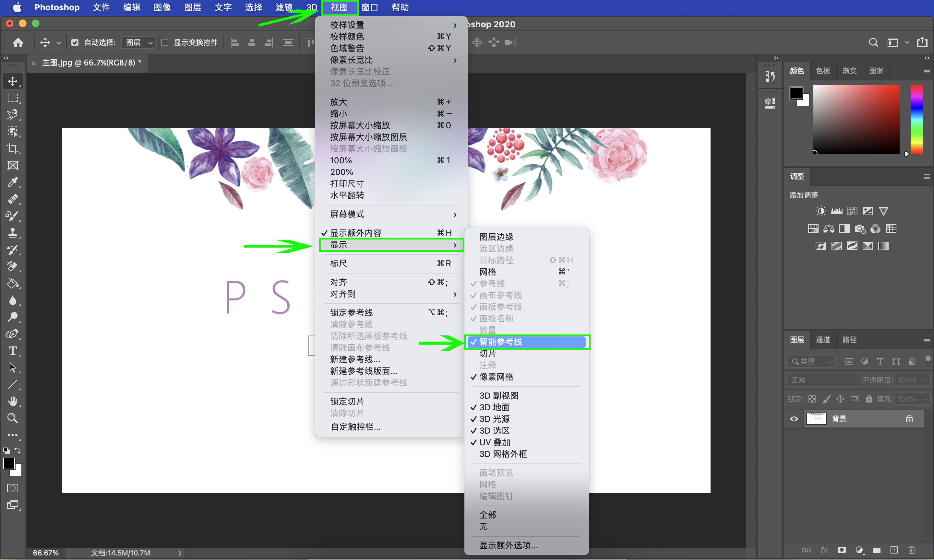This screenshot has width=934, height=560.
Task: Add a Curves adjustment
Action: [x=852, y=211]
